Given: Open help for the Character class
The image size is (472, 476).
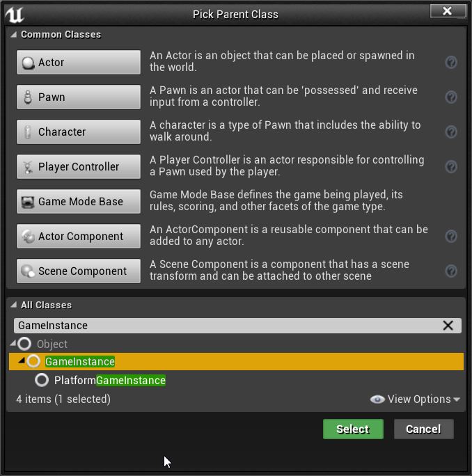Looking at the screenshot, I should tap(451, 132).
